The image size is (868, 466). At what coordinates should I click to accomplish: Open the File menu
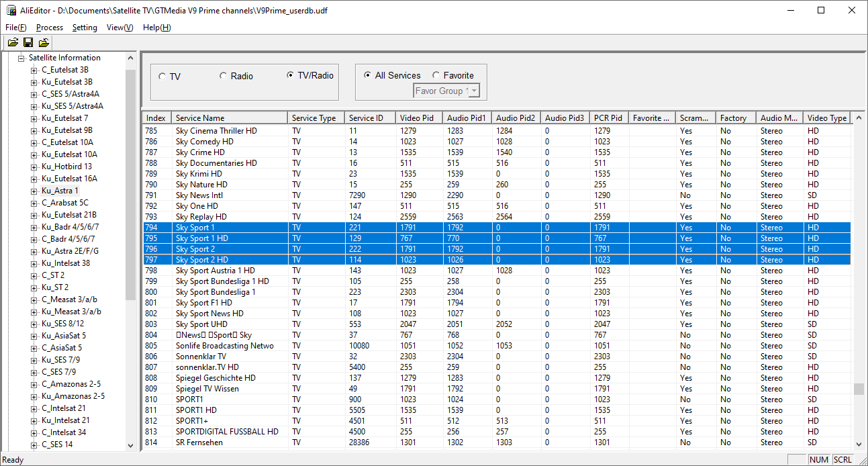(16, 28)
